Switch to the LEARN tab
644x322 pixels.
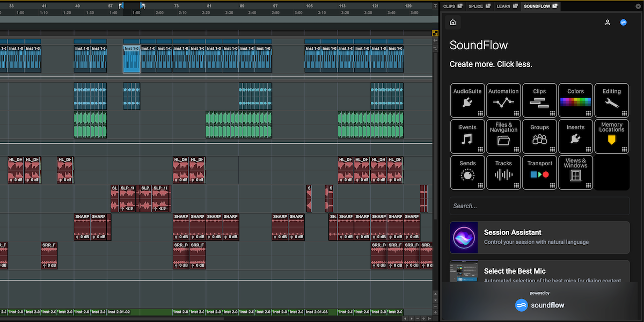[503, 6]
